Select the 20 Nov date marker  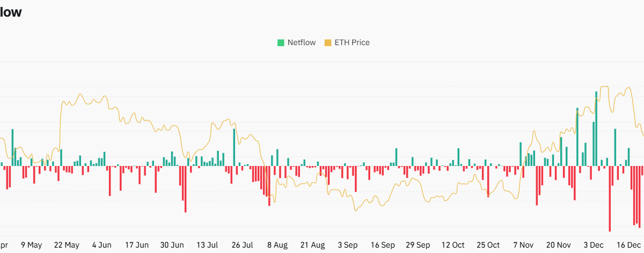click(559, 245)
